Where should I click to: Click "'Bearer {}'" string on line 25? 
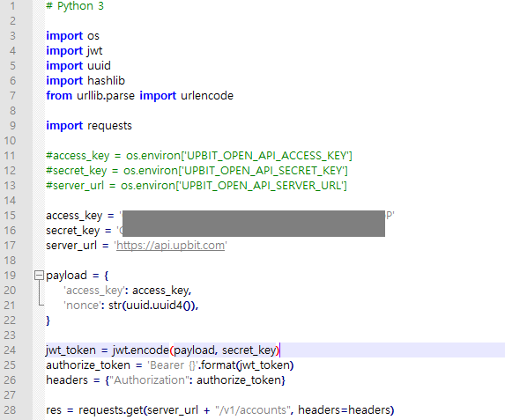pos(173,365)
